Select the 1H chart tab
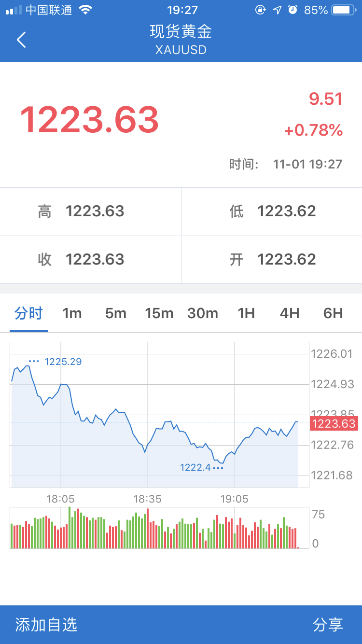The width and height of the screenshot is (362, 644). [x=246, y=313]
